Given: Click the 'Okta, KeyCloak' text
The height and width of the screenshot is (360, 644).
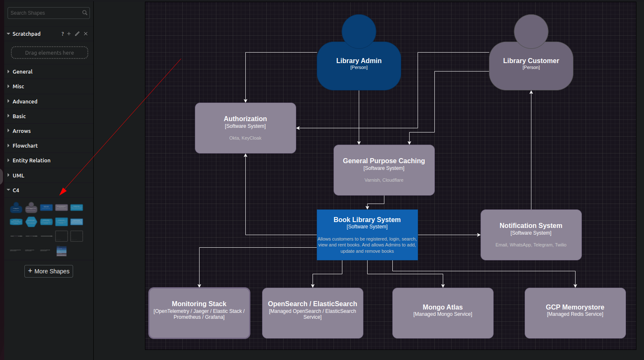Looking at the screenshot, I should point(245,138).
